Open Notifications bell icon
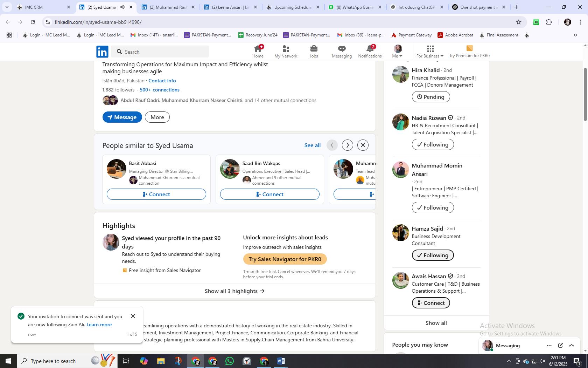 [370, 52]
